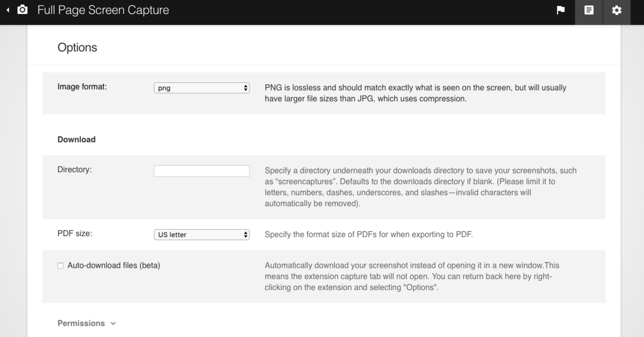This screenshot has height=337, width=644.
Task: Click the "PDF size:" label
Action: 75,233
